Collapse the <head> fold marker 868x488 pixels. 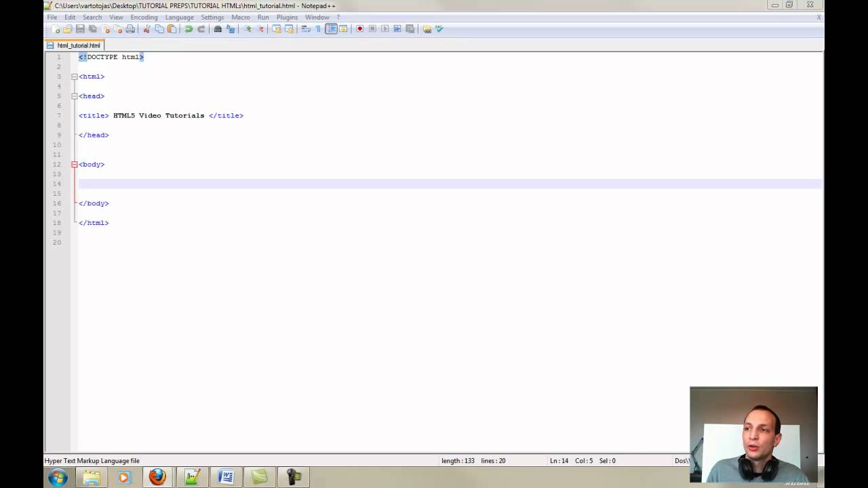click(75, 96)
